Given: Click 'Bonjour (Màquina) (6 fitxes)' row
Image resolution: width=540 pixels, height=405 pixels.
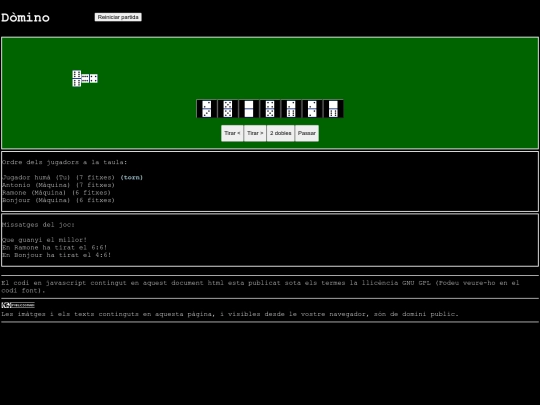Looking at the screenshot, I should (58, 200).
